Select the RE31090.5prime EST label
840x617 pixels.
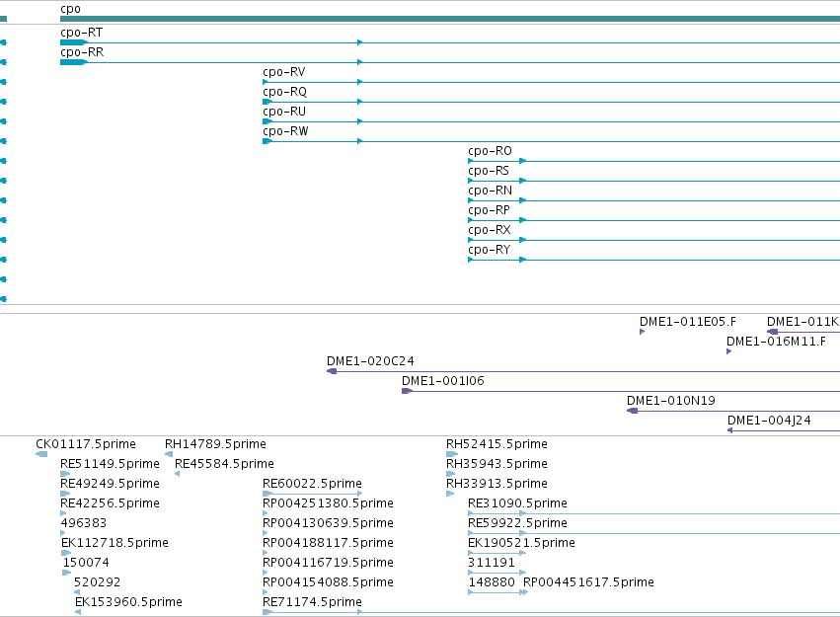(517, 503)
